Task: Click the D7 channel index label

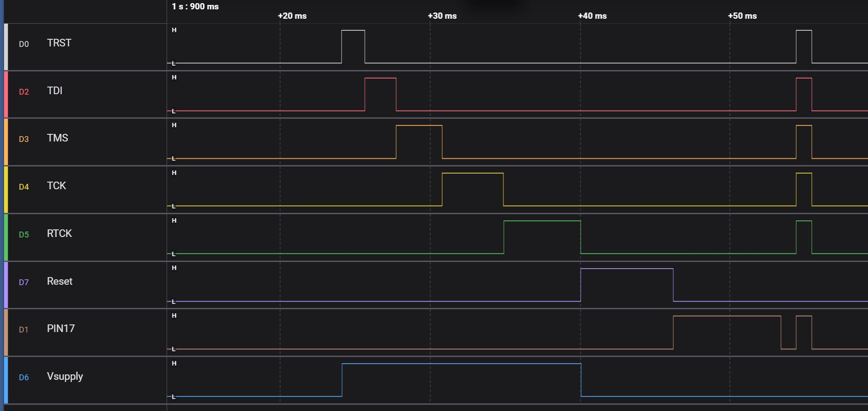Action: point(24,282)
